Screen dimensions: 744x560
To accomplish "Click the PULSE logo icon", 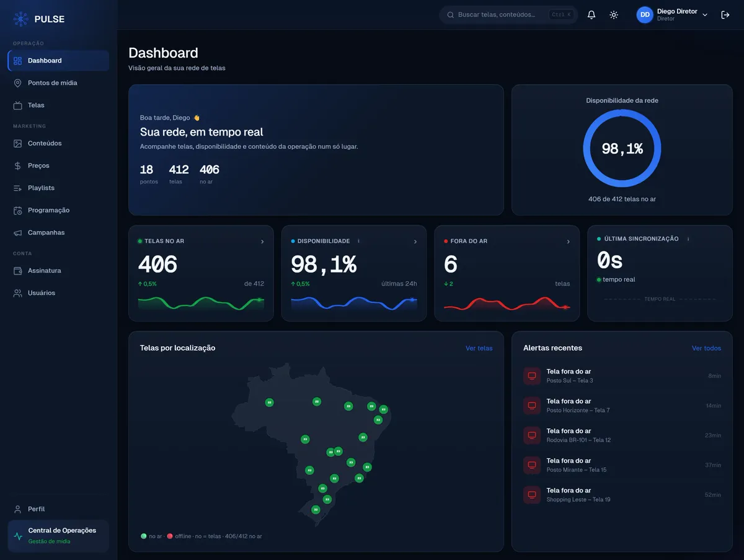I will click(20, 19).
